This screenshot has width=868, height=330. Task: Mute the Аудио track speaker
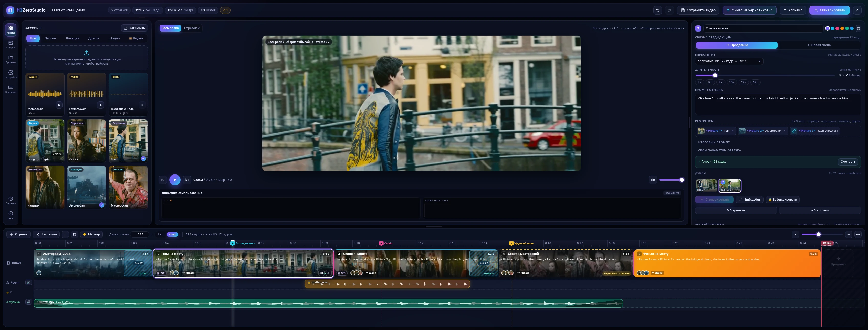(29, 282)
